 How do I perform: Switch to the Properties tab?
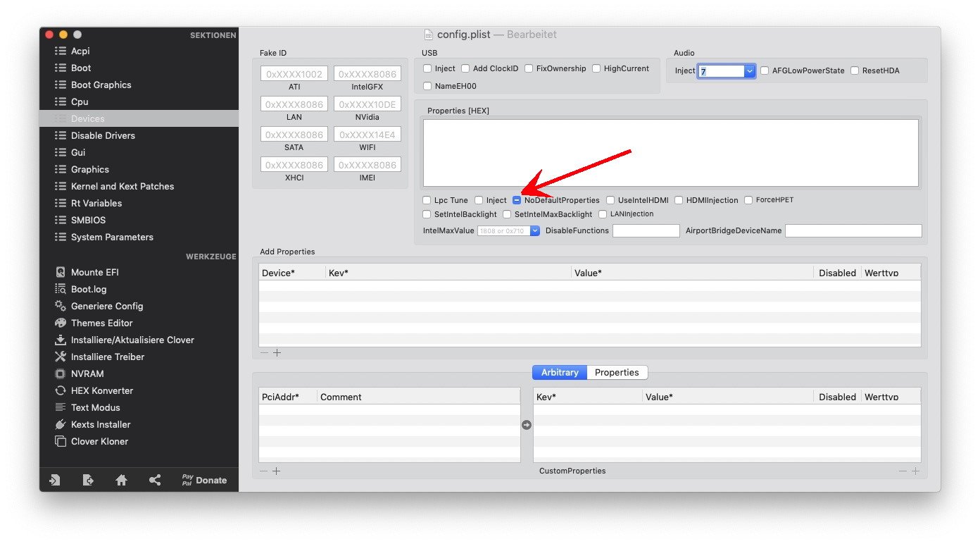pos(617,372)
